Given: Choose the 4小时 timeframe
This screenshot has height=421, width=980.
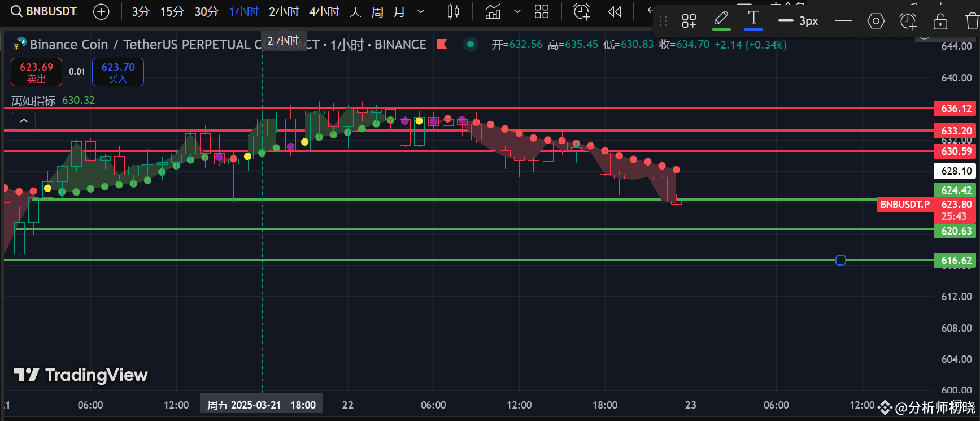Looking at the screenshot, I should coord(324,11).
